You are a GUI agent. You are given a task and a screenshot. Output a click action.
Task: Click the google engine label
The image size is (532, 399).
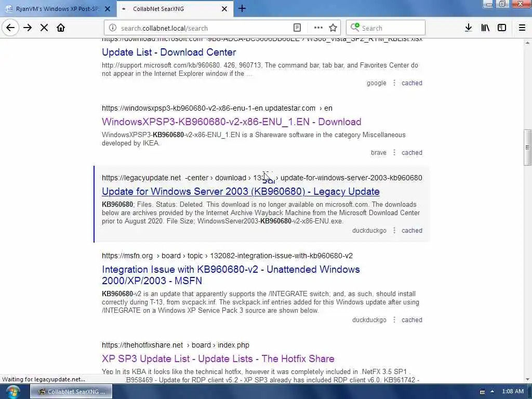376,83
